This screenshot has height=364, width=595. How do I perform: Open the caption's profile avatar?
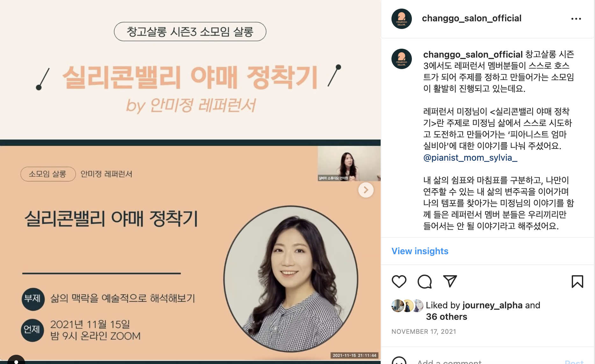[x=401, y=59]
